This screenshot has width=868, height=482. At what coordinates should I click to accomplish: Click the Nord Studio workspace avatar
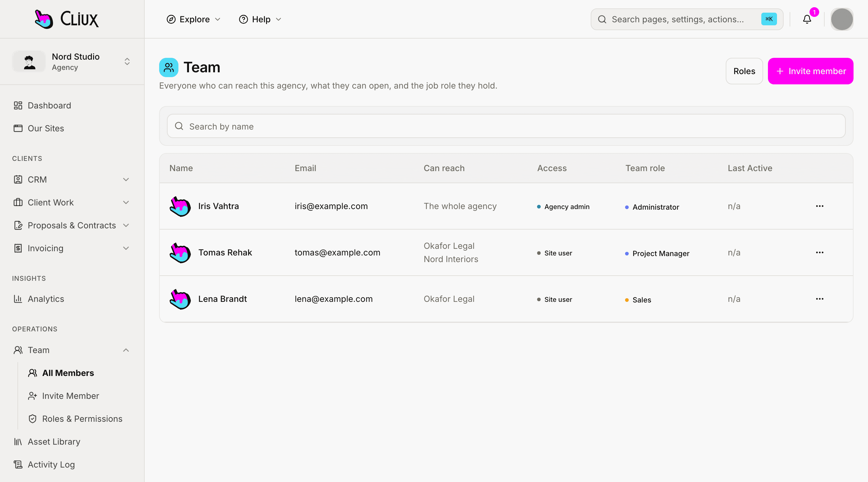click(29, 61)
